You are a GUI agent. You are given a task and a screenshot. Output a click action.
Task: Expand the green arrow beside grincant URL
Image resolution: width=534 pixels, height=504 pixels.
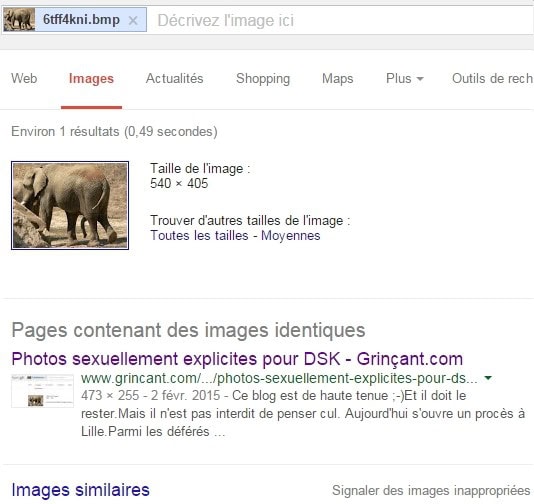click(488, 378)
